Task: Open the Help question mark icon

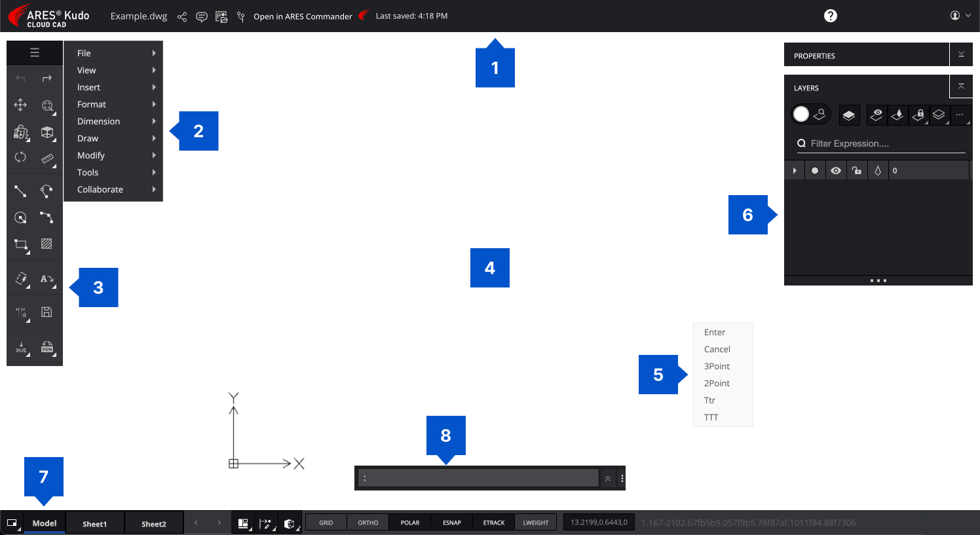Action: (x=830, y=16)
